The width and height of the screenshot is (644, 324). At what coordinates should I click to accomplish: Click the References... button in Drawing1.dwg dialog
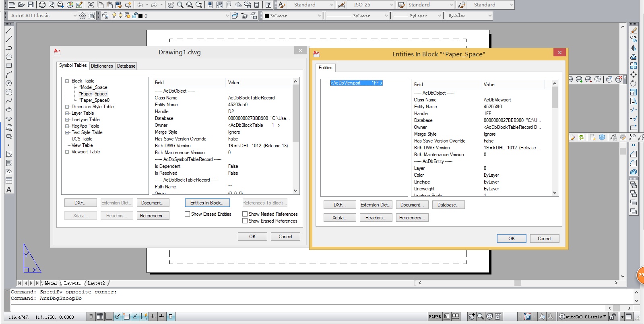153,216
